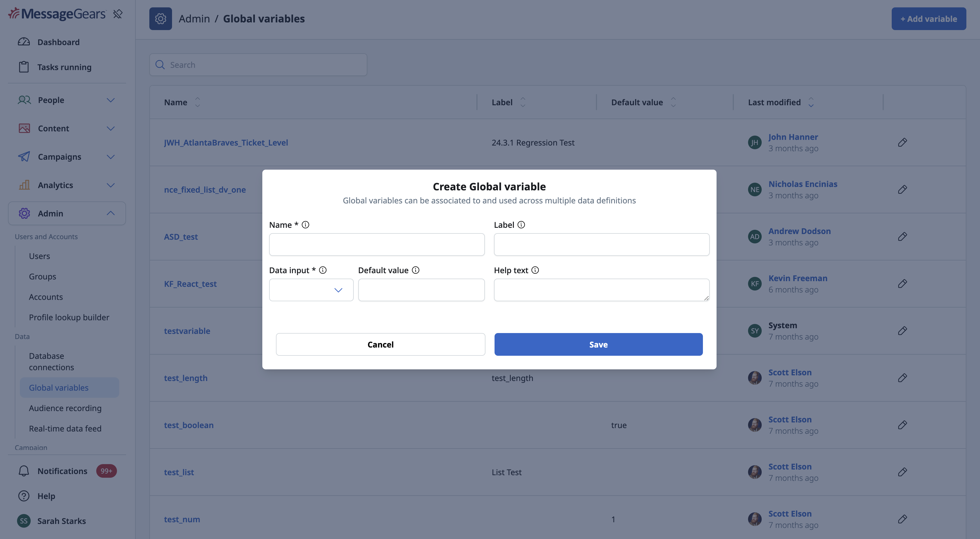This screenshot has height=539, width=980.
Task: Click the edit pencil for the test_num row
Action: (902, 519)
